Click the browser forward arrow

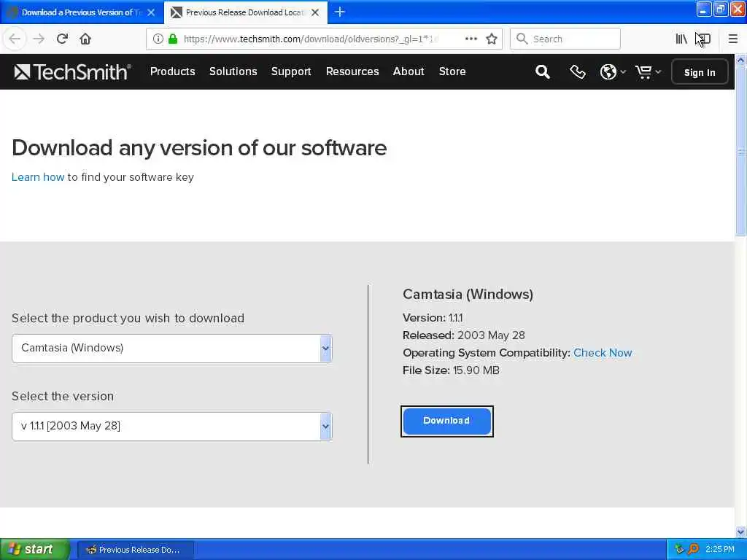click(39, 39)
